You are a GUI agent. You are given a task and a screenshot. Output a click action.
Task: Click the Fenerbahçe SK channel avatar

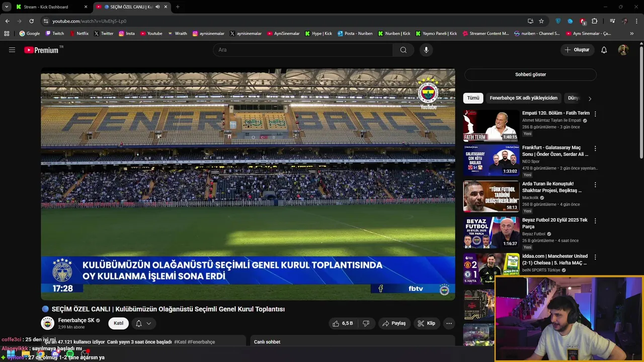[x=48, y=323]
